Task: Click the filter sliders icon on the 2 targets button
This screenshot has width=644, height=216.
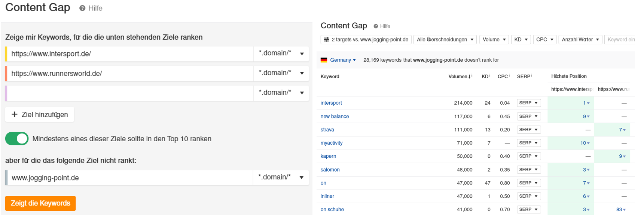Action: 327,39
